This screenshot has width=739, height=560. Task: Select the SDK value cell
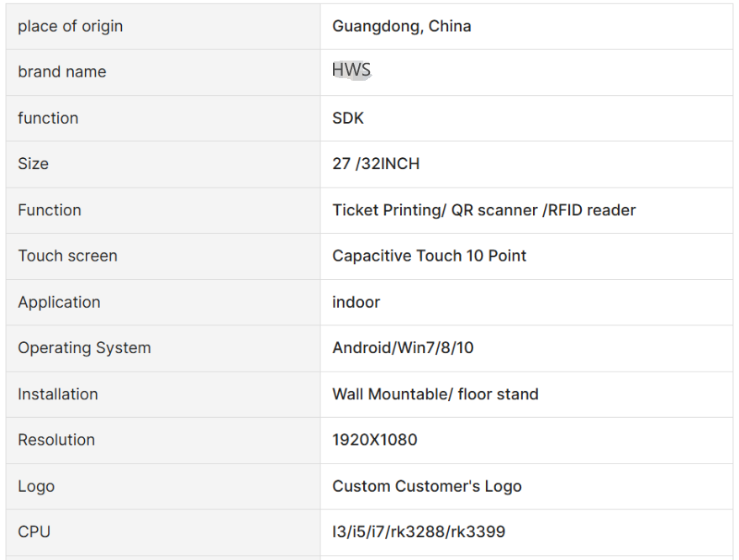[526, 118]
